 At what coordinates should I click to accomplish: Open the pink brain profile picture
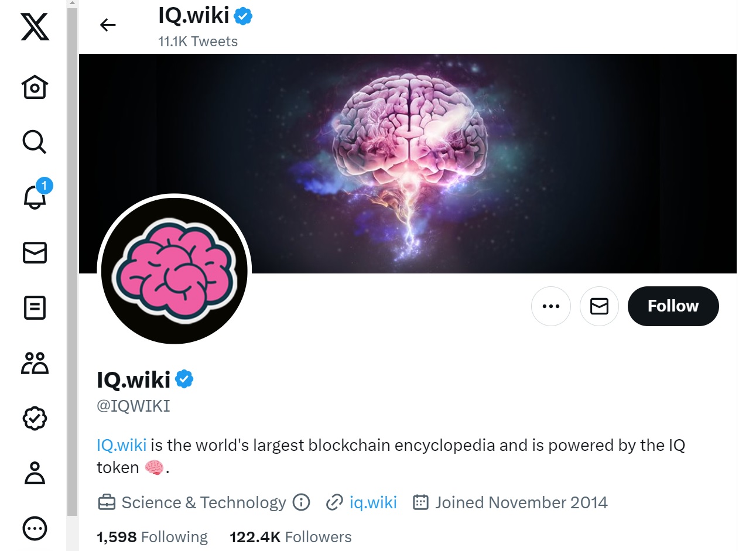(x=175, y=271)
